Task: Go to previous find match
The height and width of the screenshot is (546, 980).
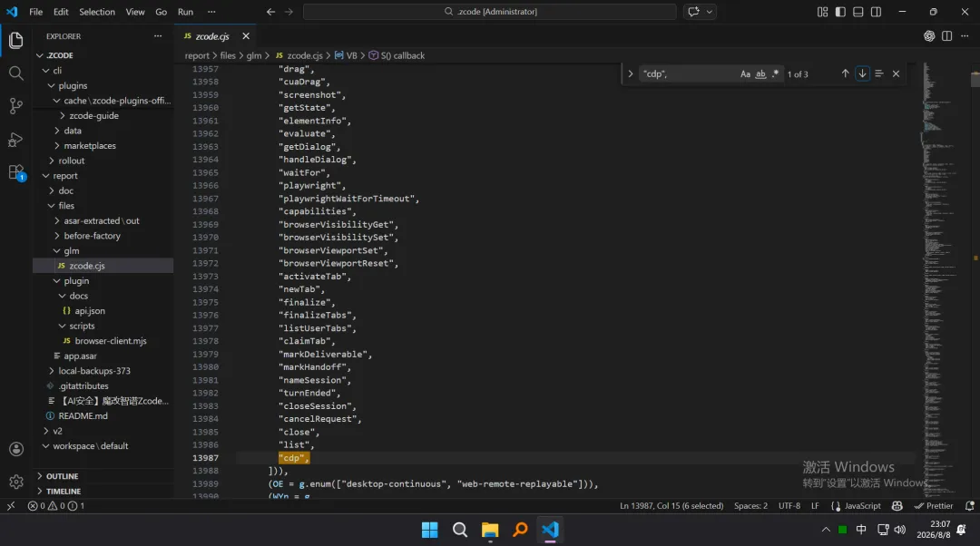Action: (845, 73)
